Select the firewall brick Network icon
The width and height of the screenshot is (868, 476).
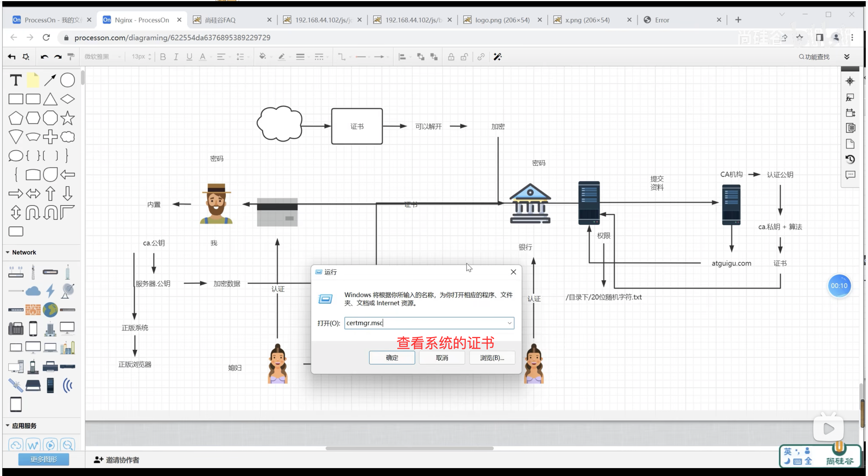[33, 309]
